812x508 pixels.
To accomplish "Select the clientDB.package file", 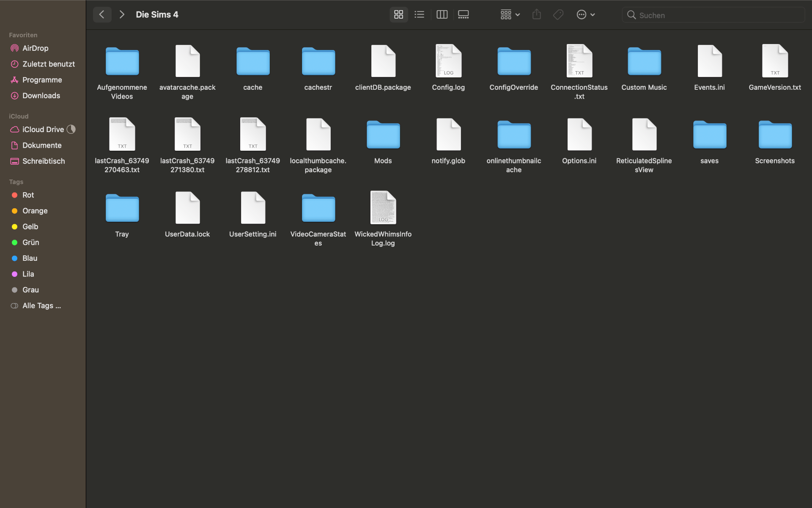I will (383, 62).
